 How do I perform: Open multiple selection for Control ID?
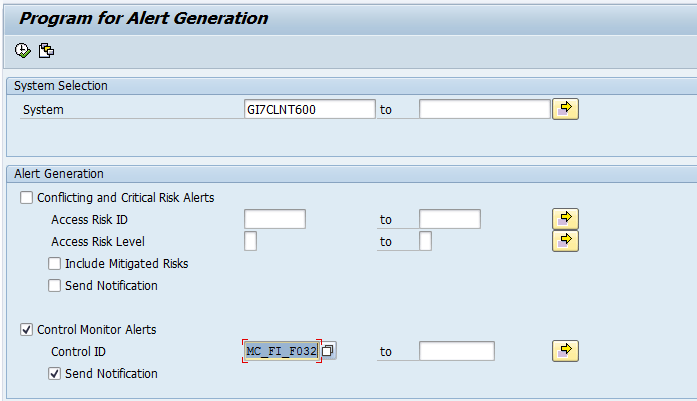pyautogui.click(x=566, y=350)
